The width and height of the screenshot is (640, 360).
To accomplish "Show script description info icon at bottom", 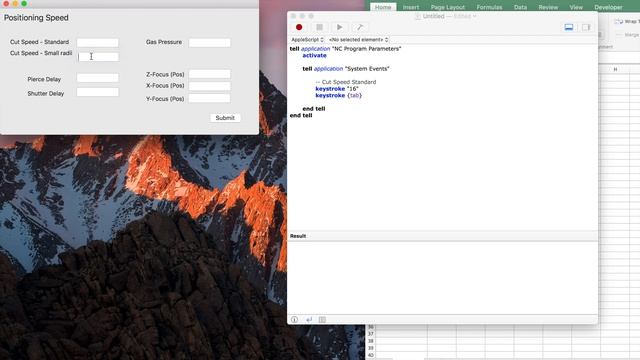I will tap(294, 319).
